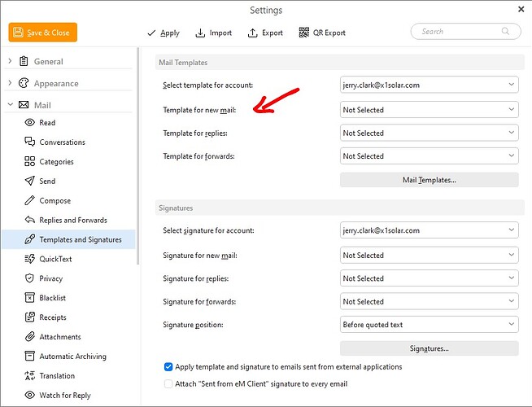
Task: Select the Blacklist sidebar icon
Action: pos(30,298)
